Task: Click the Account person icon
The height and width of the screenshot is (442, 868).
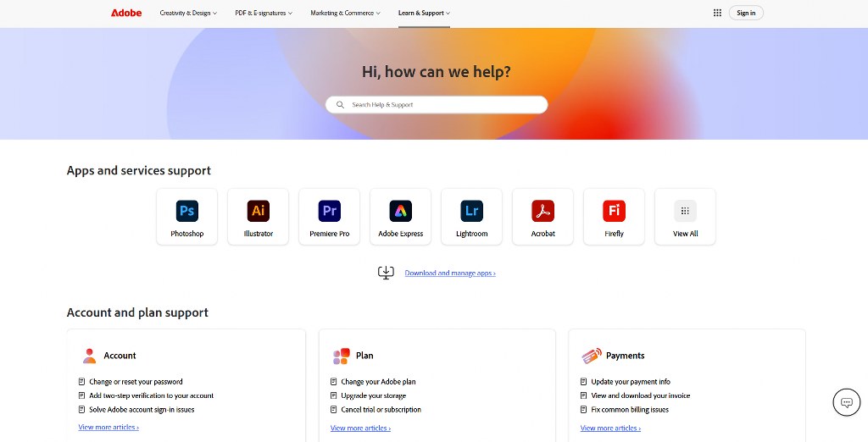Action: tap(89, 356)
